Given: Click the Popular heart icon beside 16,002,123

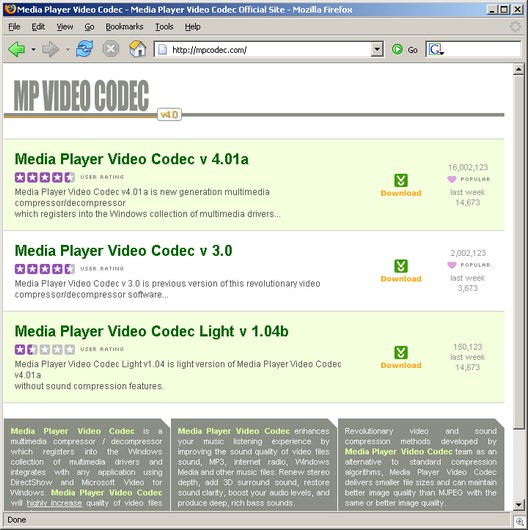Looking at the screenshot, I should (452, 179).
